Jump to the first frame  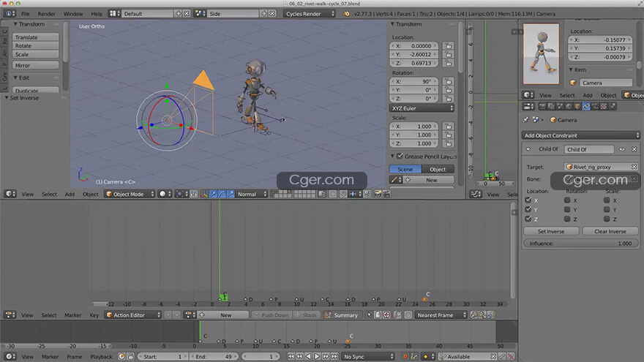pos(291,356)
